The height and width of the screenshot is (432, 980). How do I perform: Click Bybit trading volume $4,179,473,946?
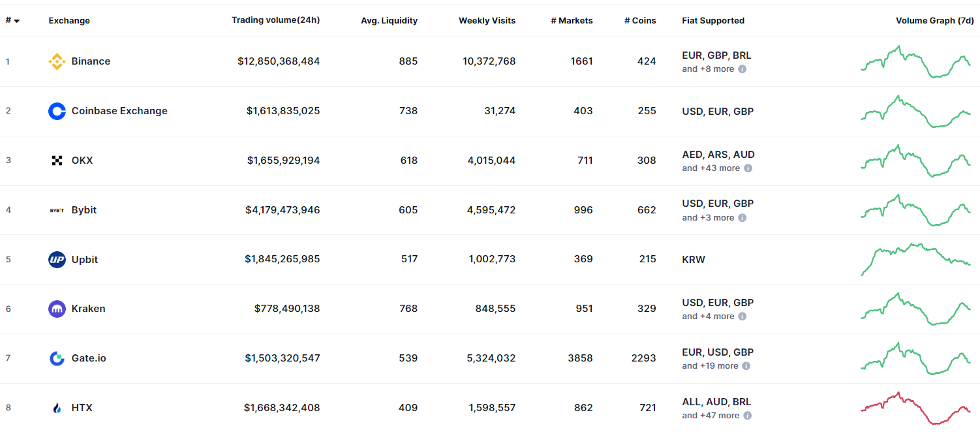tap(283, 210)
